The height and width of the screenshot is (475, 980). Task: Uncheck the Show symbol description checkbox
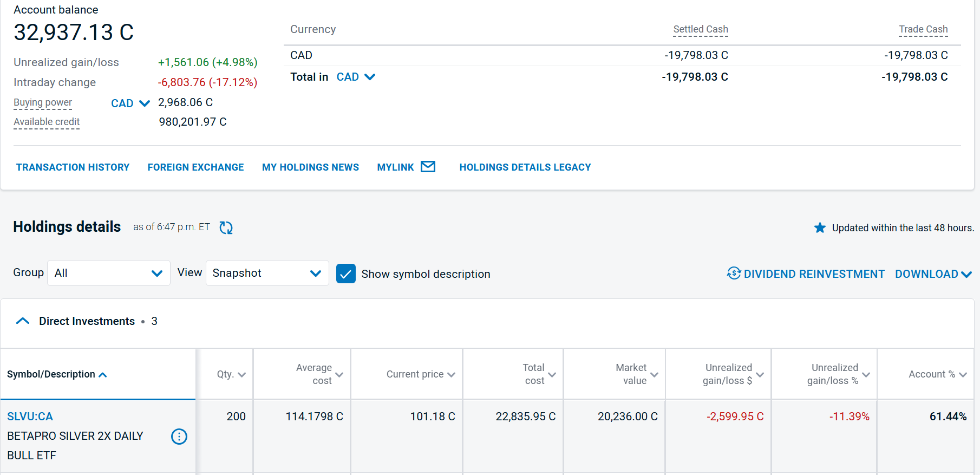tap(346, 274)
